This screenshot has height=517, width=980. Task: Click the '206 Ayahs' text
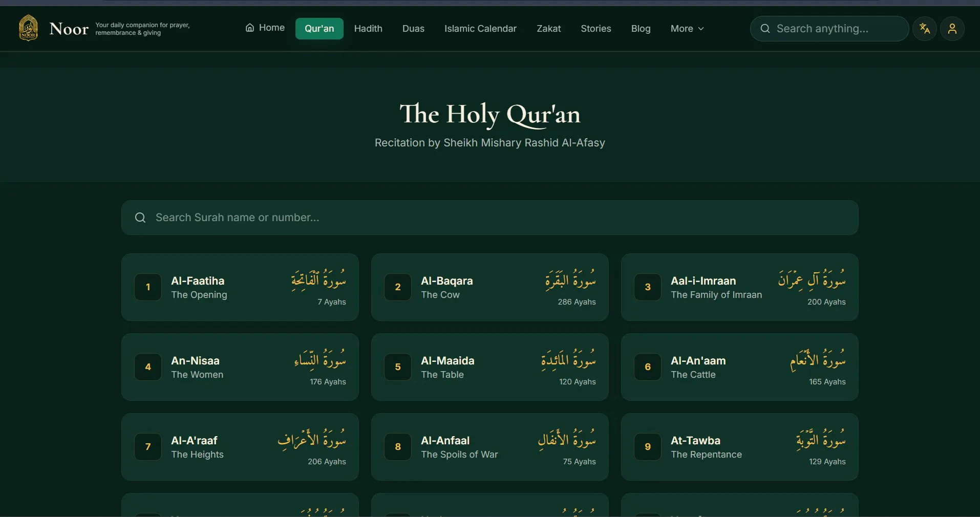[x=327, y=462]
